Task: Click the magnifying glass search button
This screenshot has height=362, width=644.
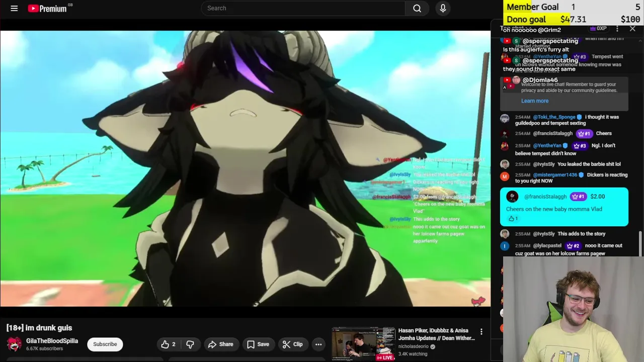Action: pyautogui.click(x=417, y=8)
